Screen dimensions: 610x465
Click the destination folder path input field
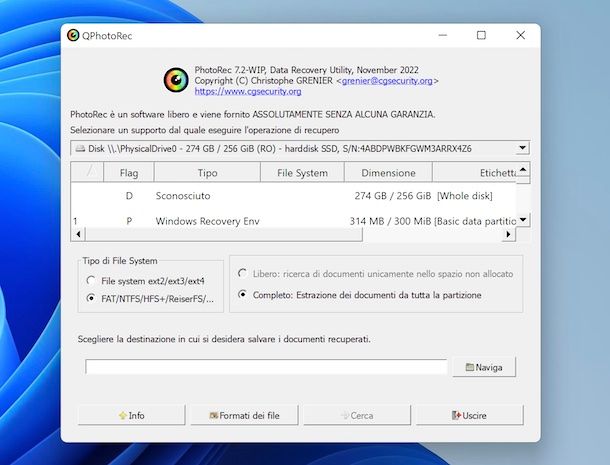tap(266, 367)
